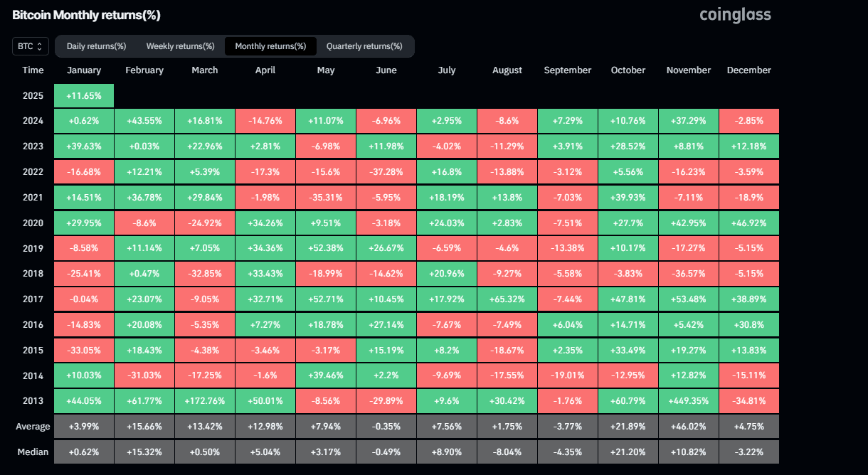Select the January column header
The width and height of the screenshot is (868, 475).
tap(83, 70)
